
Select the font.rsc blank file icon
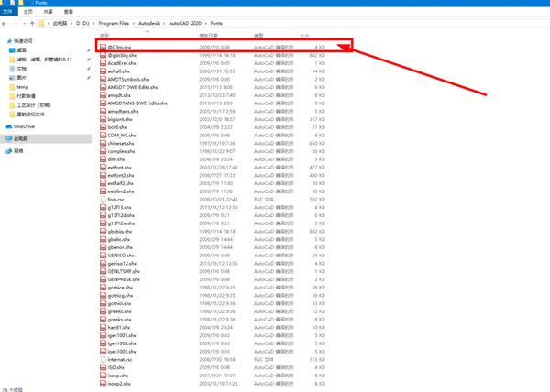[x=103, y=199]
